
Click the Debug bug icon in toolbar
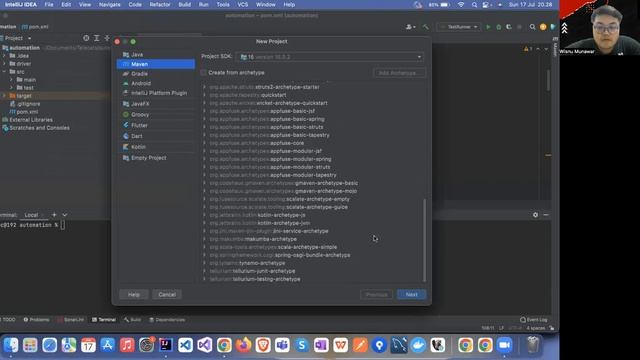[x=498, y=27]
